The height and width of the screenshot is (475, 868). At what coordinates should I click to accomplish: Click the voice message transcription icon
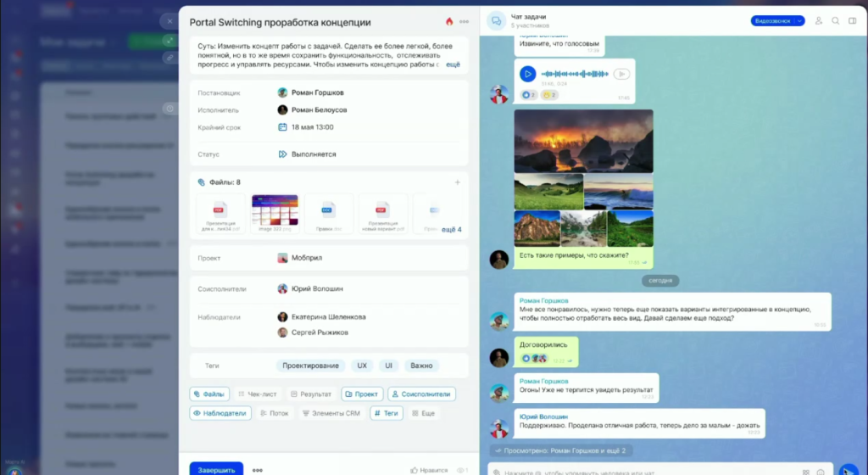pos(621,75)
